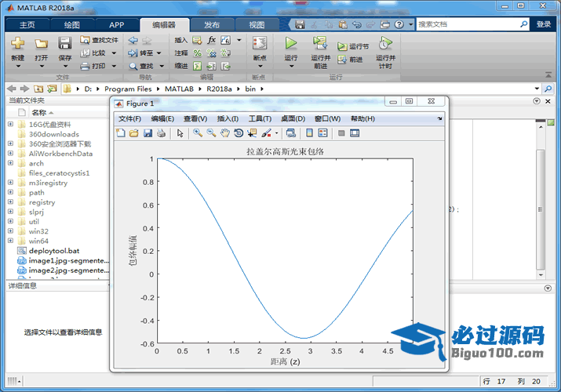Click the 前进 Advance button
This screenshot has height=392, width=561.
coord(351,60)
